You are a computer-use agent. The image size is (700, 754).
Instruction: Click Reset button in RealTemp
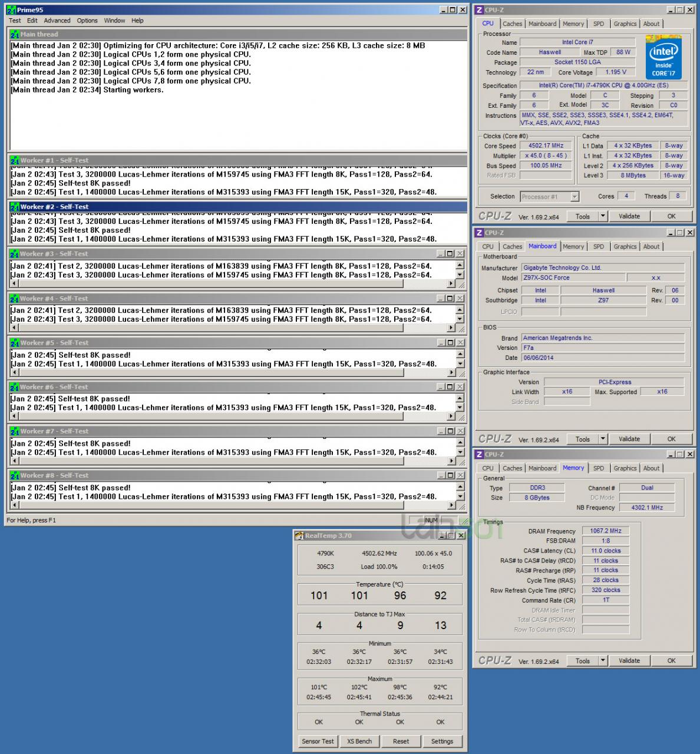pyautogui.click(x=401, y=741)
